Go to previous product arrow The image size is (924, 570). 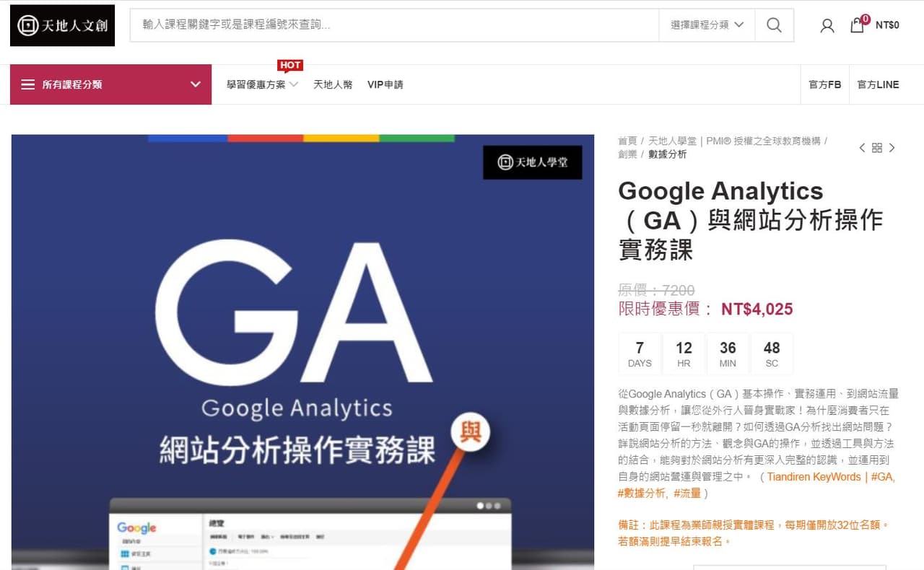coord(862,148)
